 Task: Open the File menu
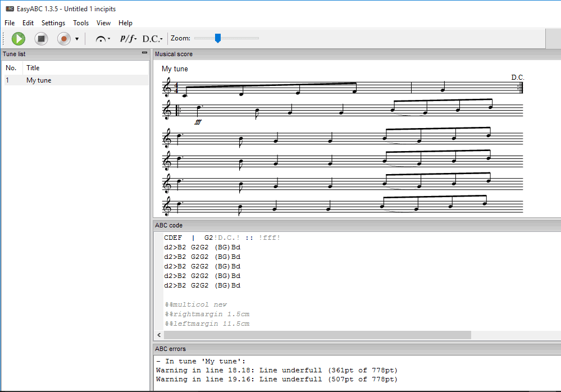click(x=10, y=23)
